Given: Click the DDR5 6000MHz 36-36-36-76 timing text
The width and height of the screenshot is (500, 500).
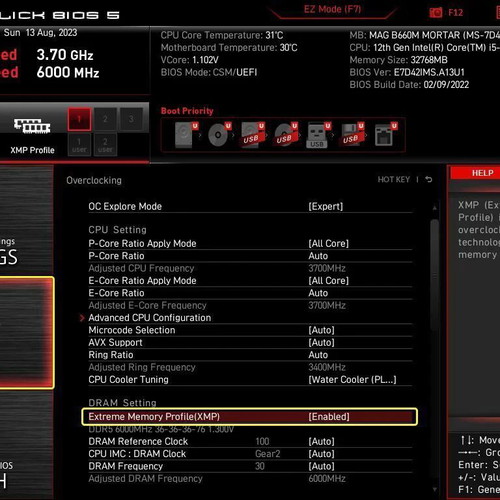Looking at the screenshot, I should (161, 429).
